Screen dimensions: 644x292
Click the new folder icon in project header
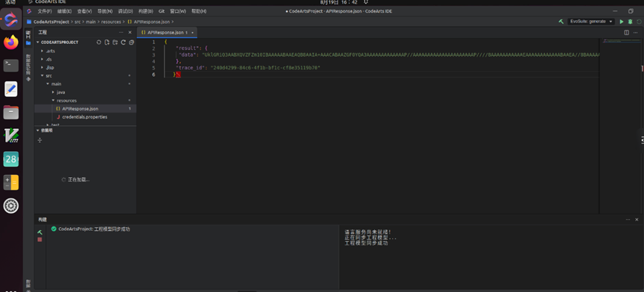click(x=115, y=42)
